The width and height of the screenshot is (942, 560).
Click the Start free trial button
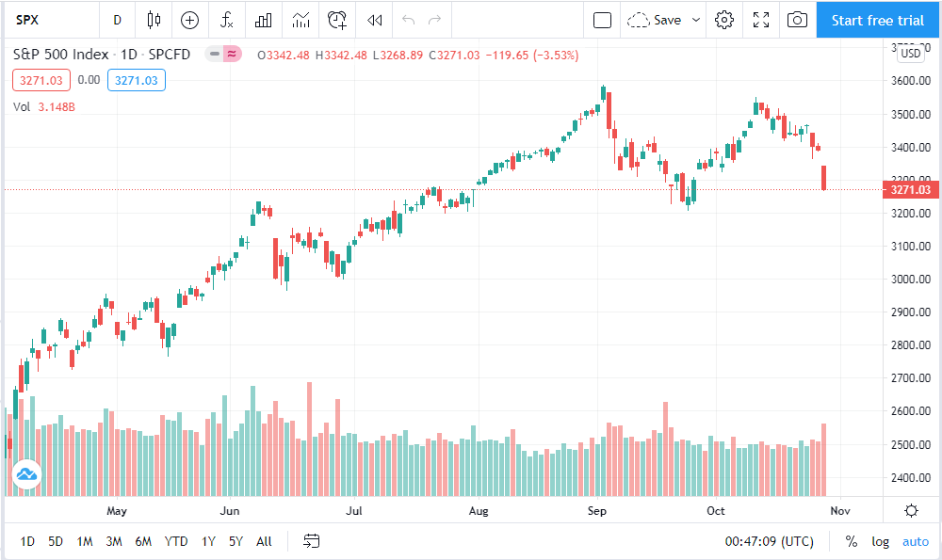point(878,21)
